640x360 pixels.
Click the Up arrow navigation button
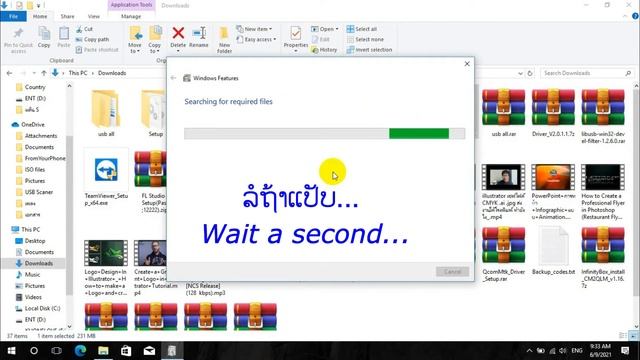44,73
